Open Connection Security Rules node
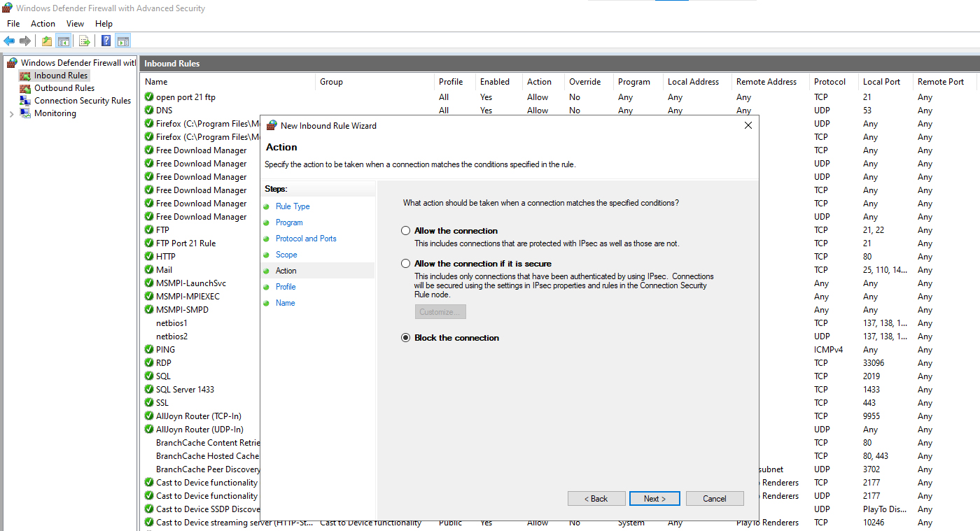The image size is (980, 531). (x=82, y=101)
